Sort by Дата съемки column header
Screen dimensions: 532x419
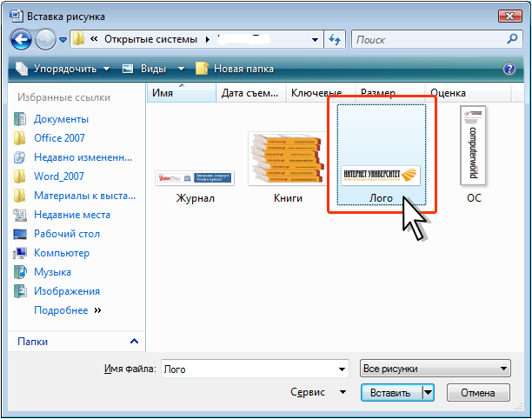coord(251,93)
